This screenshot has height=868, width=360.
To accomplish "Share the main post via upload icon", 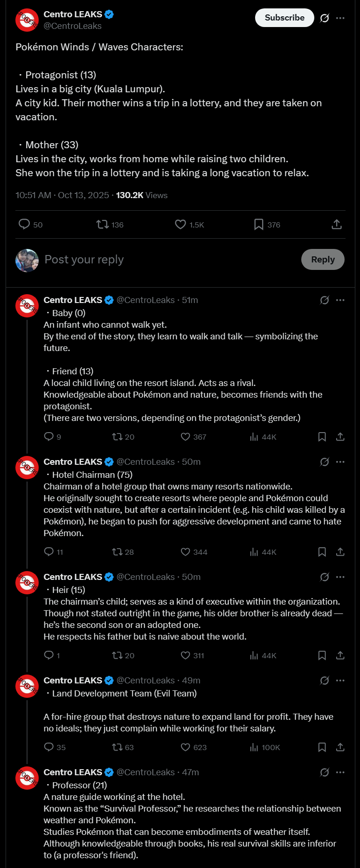I will coord(337,225).
